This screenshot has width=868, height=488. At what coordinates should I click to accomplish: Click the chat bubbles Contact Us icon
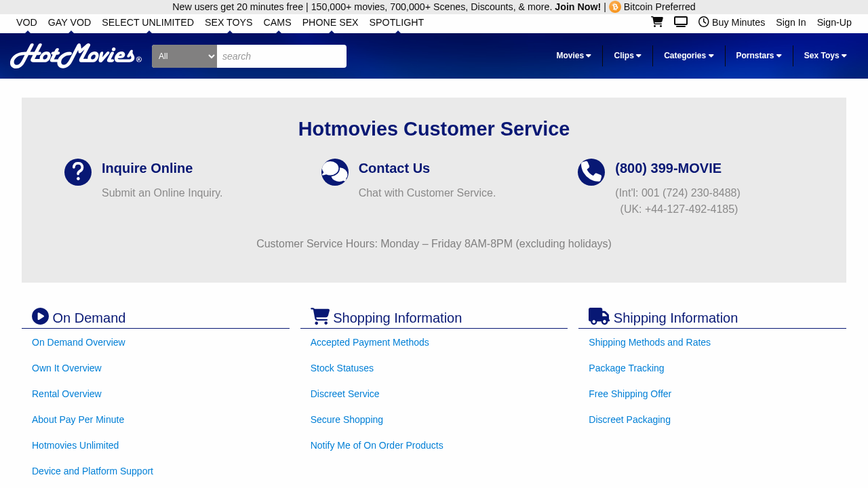pyautogui.click(x=335, y=172)
